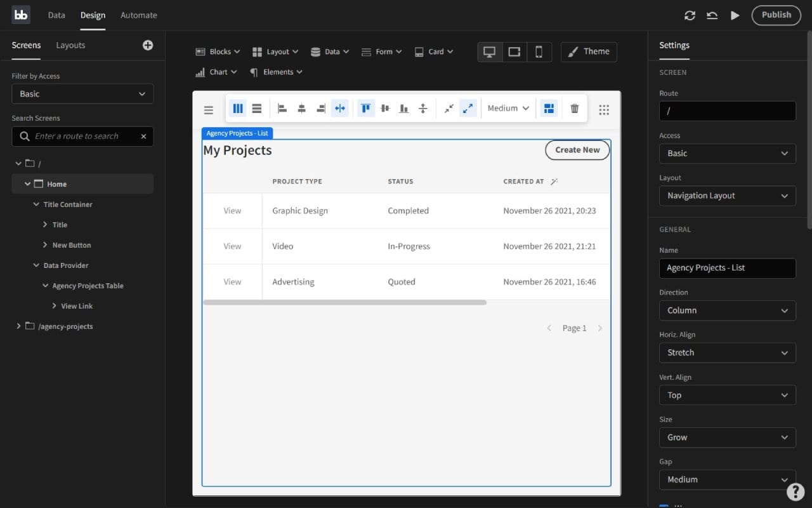Viewport: 812px width, 508px height.
Task: Delete the selected component via trash icon
Action: click(574, 108)
